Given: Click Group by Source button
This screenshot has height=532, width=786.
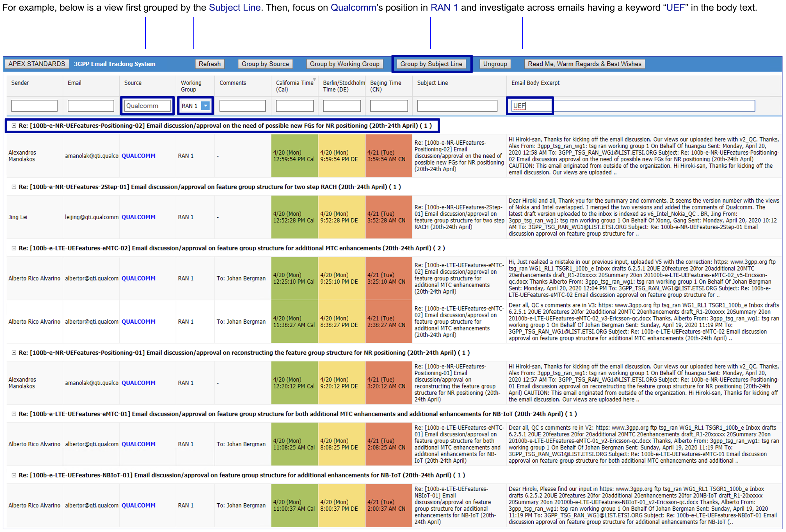Looking at the screenshot, I should tap(265, 64).
